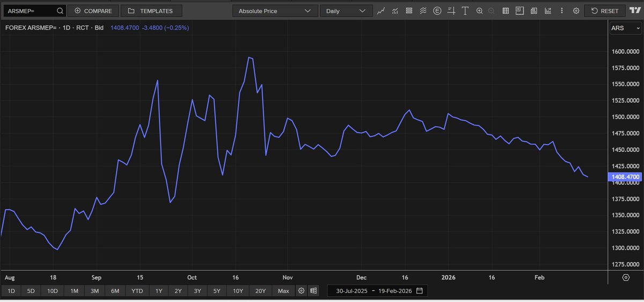Click the news panel icon
The image size is (644, 302).
coord(534,11)
